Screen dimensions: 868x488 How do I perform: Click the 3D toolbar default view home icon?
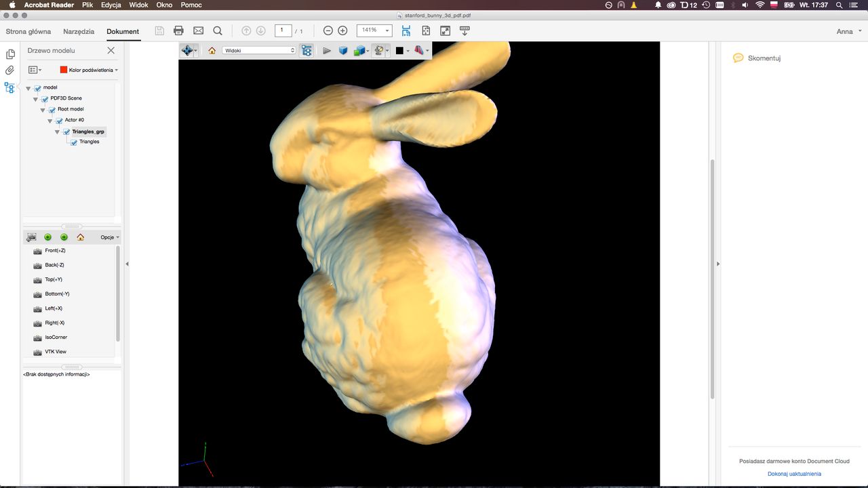[x=212, y=50]
